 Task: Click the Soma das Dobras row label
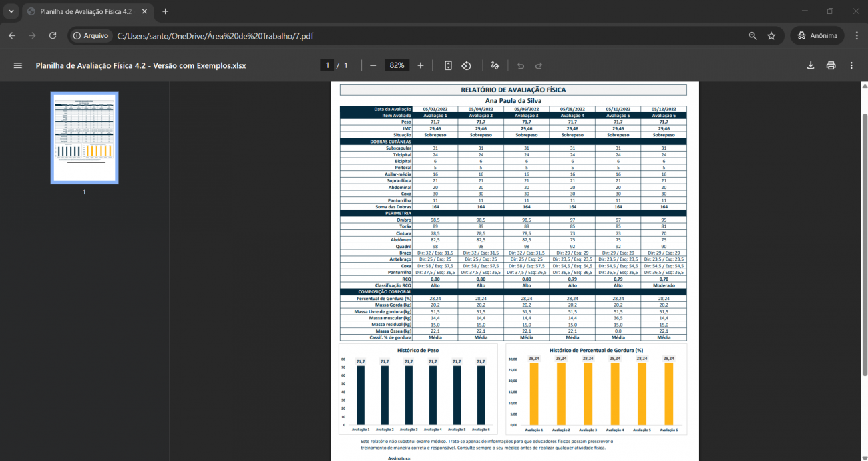pos(393,207)
